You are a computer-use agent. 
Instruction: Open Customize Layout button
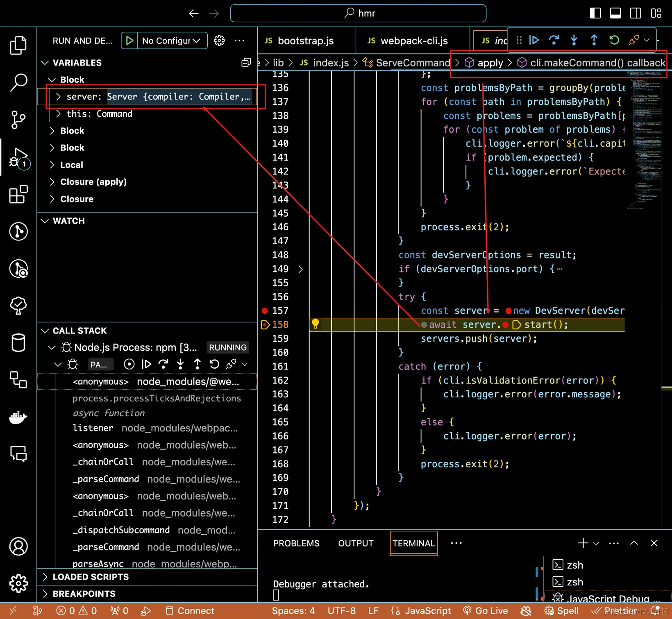[x=656, y=14]
